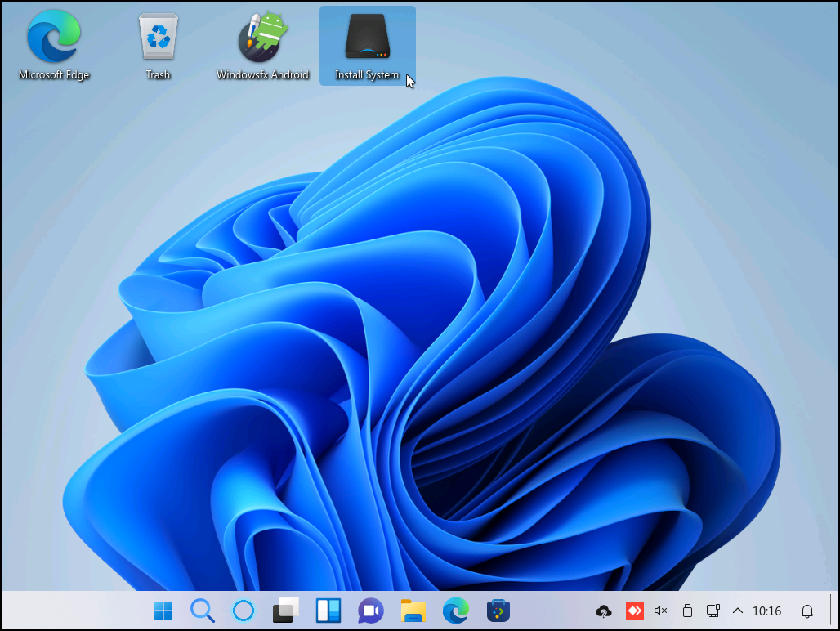Select the Windowsfx Android desktop icon
This screenshot has height=631, width=840.
[x=262, y=45]
